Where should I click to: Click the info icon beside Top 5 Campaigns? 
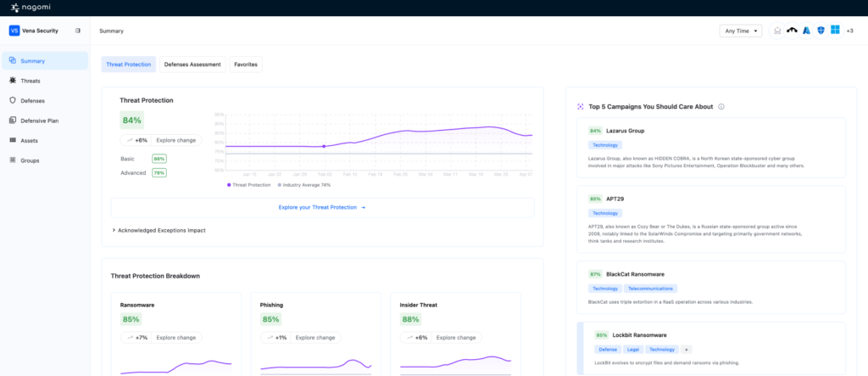point(721,106)
